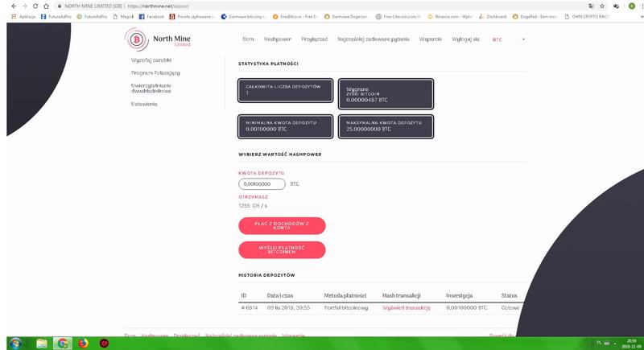Click the 'Inwestycja' column header
644x350 pixels.
click(x=459, y=295)
